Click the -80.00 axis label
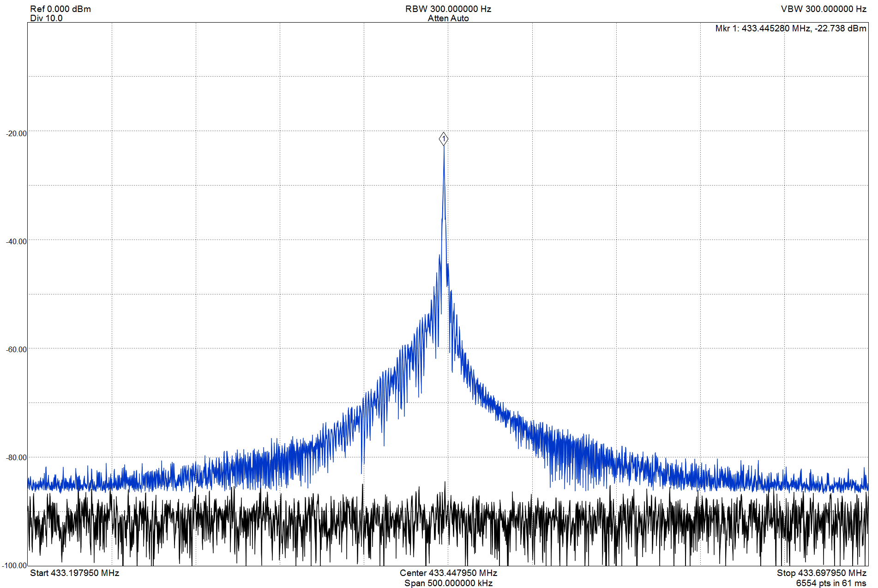 [x=16, y=458]
